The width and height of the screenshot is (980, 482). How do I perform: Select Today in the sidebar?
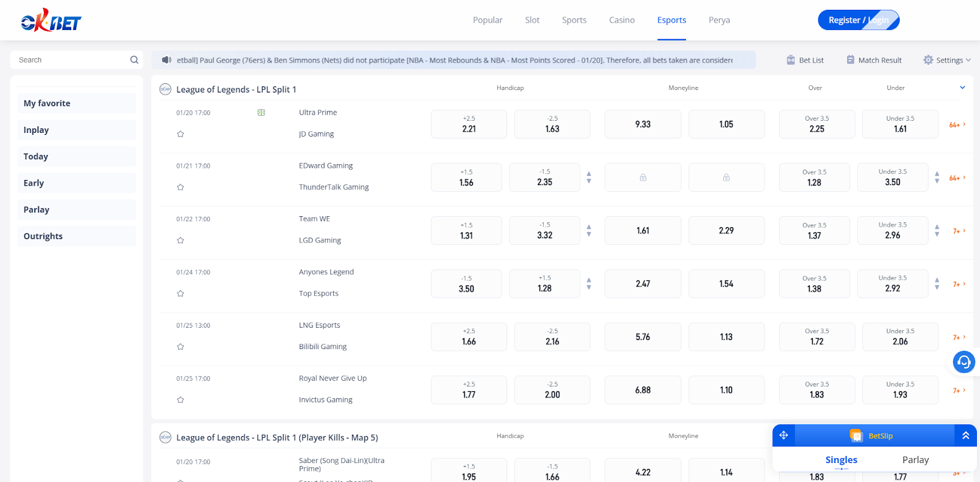pos(77,156)
